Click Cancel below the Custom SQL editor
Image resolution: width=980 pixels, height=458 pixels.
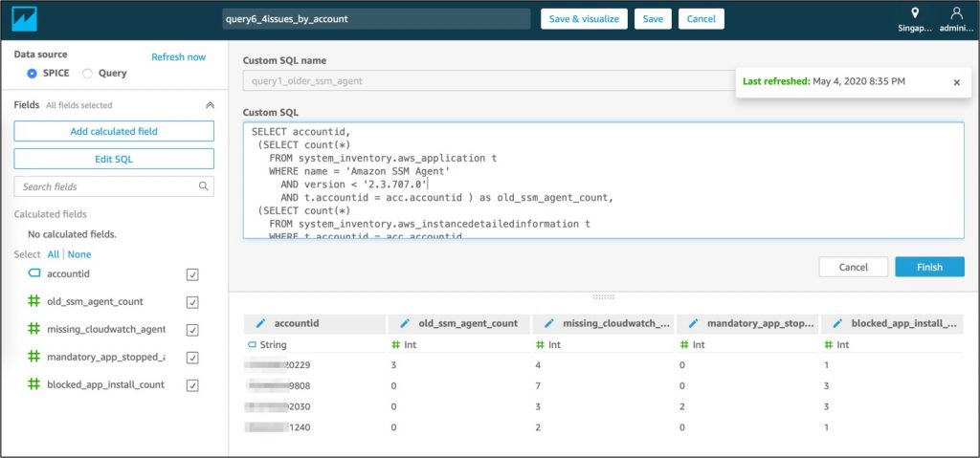tap(853, 267)
